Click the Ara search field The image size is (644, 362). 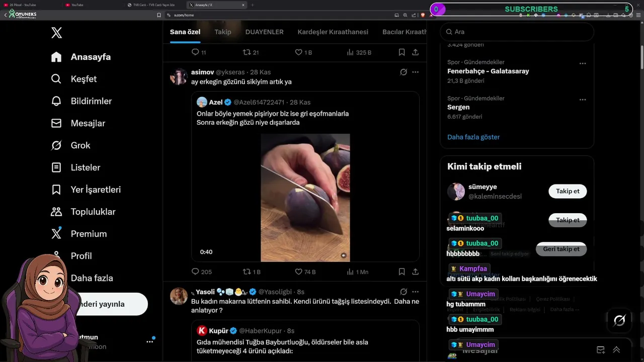point(518,32)
